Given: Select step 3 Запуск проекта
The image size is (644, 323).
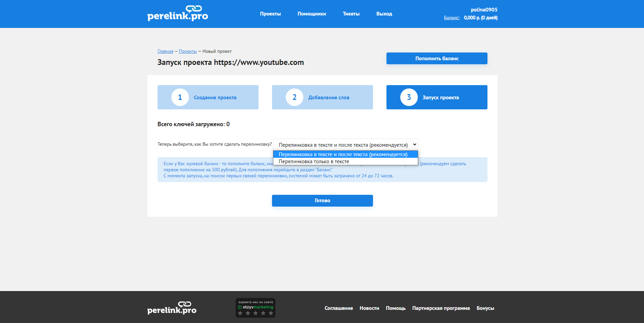Looking at the screenshot, I should (x=437, y=97).
